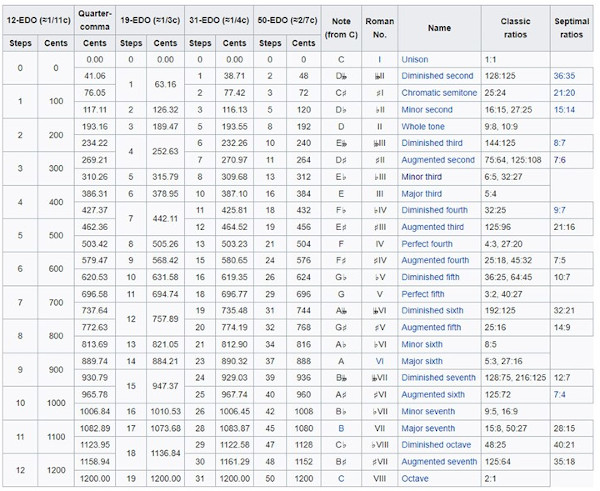
Task: Follow the Augmented fifth link
Action: pos(432,326)
